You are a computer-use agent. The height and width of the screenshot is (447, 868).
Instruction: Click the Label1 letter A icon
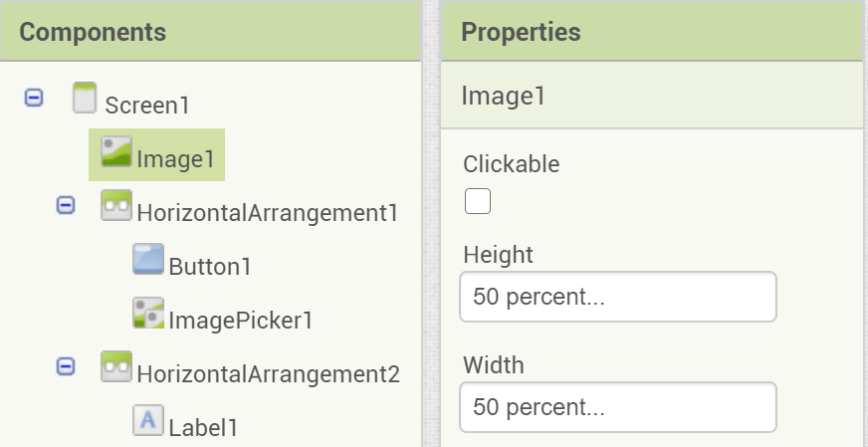[148, 421]
